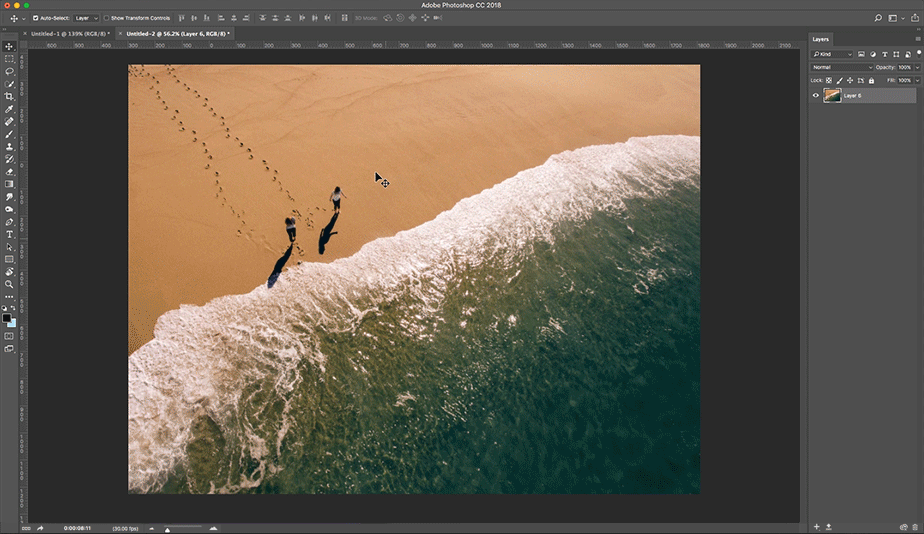The height and width of the screenshot is (534, 924).
Task: Switch to the Untitled-1 document tab
Action: pyautogui.click(x=70, y=34)
